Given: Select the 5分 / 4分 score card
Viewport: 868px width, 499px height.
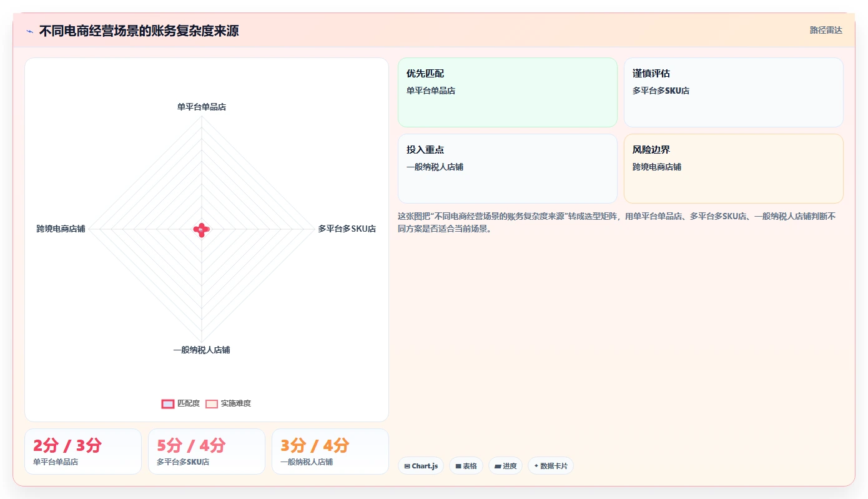Looking at the screenshot, I should tap(207, 452).
